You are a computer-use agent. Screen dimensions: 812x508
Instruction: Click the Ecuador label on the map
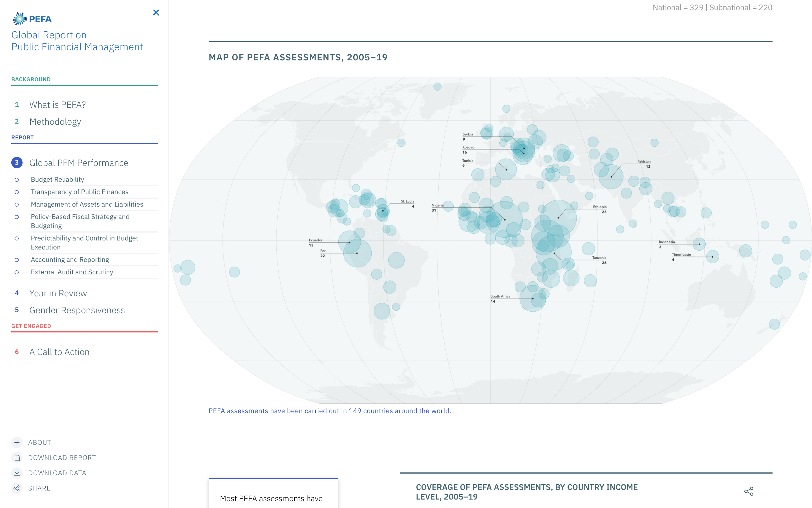[x=315, y=240]
